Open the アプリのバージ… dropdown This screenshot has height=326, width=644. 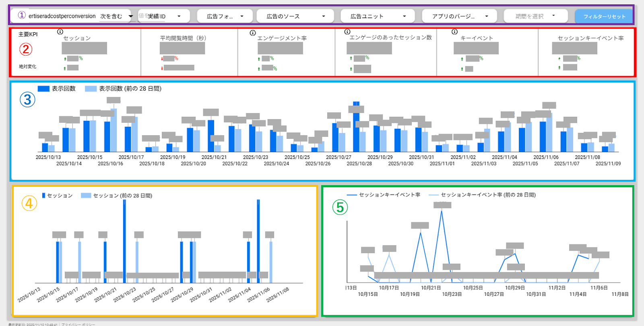tap(459, 16)
